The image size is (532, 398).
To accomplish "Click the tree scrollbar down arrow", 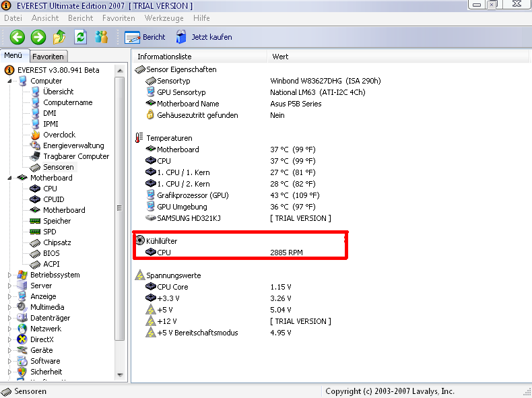I will (120, 375).
